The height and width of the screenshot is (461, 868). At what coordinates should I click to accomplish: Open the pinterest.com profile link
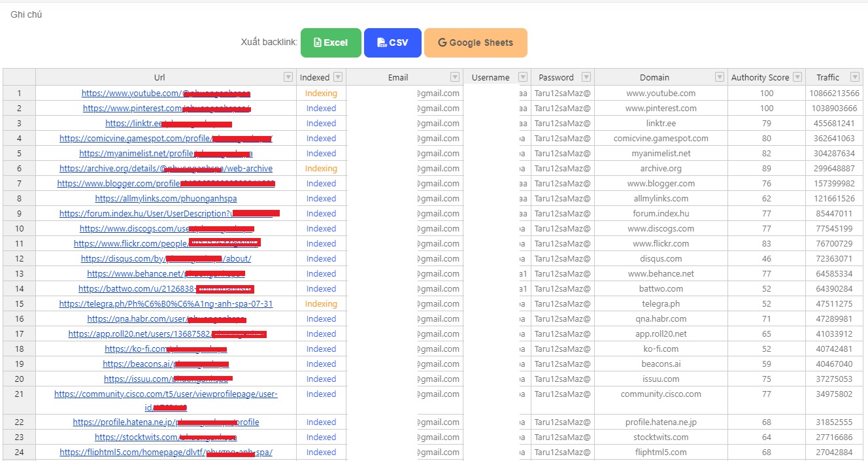pos(167,109)
